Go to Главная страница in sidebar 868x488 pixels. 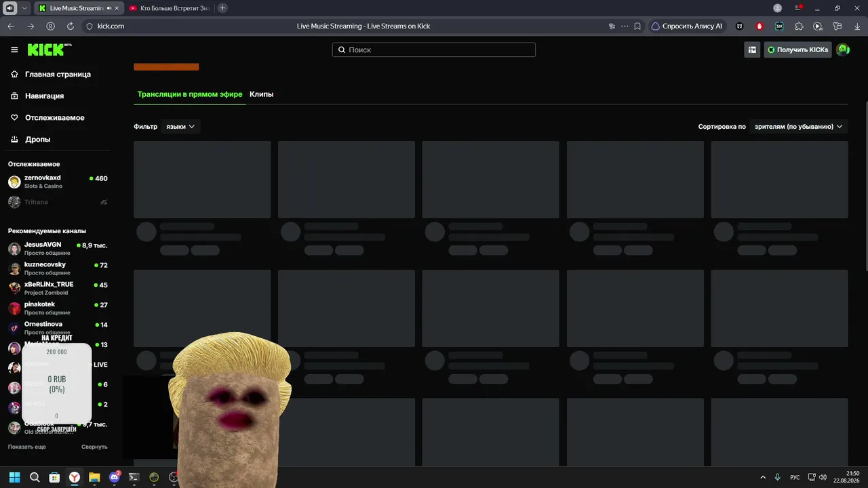58,74
